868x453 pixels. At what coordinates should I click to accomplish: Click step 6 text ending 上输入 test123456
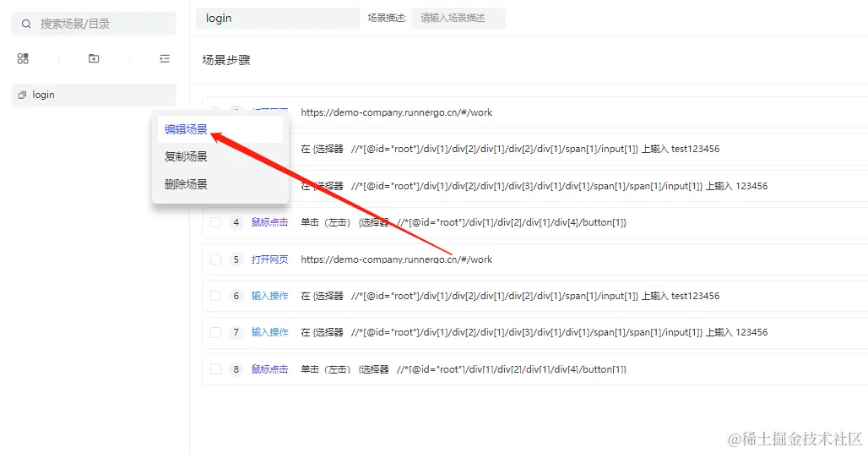pyautogui.click(x=510, y=296)
